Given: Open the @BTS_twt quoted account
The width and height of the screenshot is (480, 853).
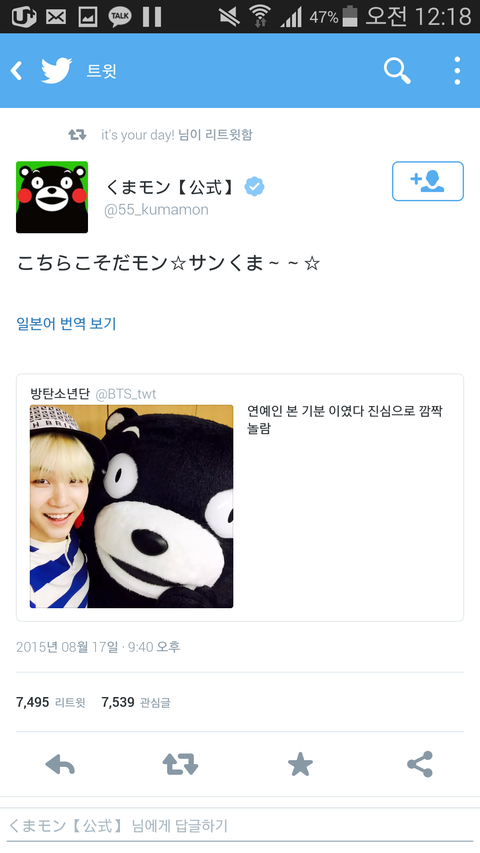Looking at the screenshot, I should pos(126,394).
